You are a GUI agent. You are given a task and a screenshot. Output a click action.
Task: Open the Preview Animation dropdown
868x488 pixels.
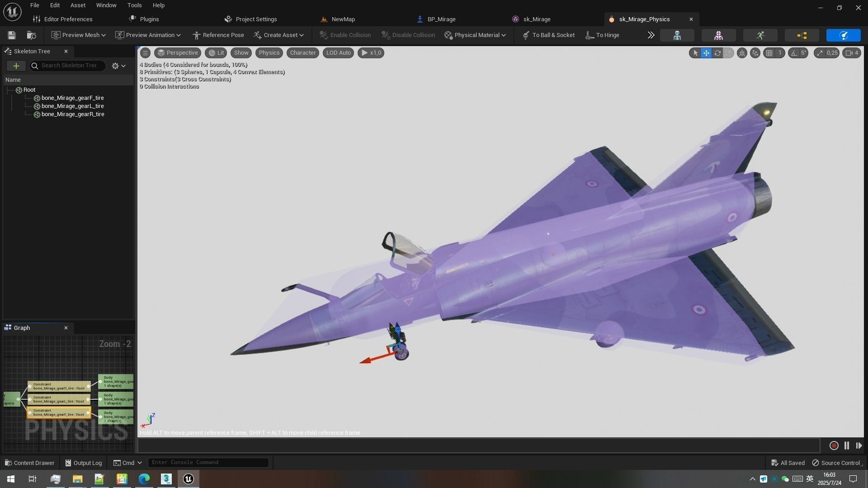coord(148,35)
